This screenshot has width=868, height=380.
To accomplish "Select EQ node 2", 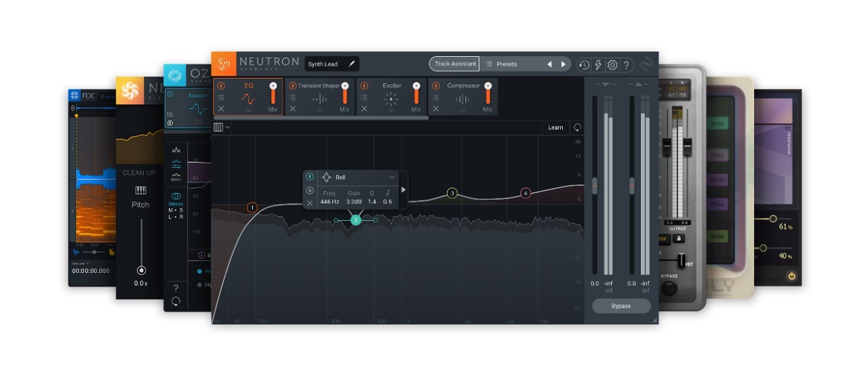I will [x=356, y=220].
